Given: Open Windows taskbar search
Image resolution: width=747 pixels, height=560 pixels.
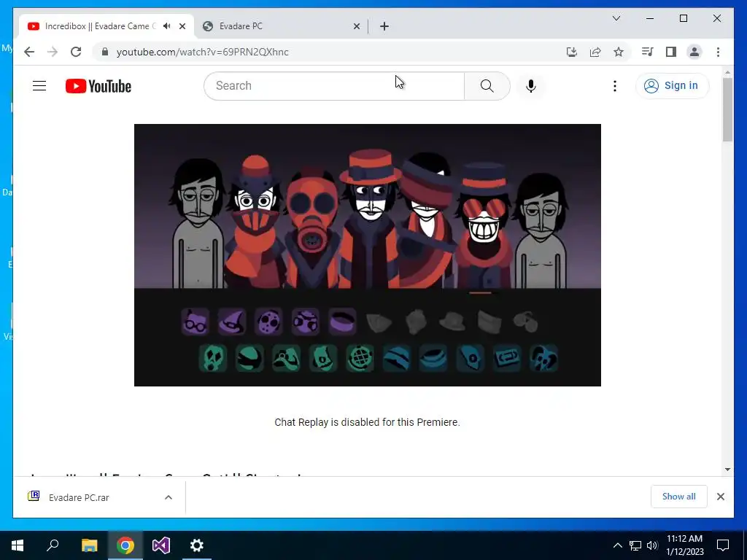Looking at the screenshot, I should click(x=53, y=545).
